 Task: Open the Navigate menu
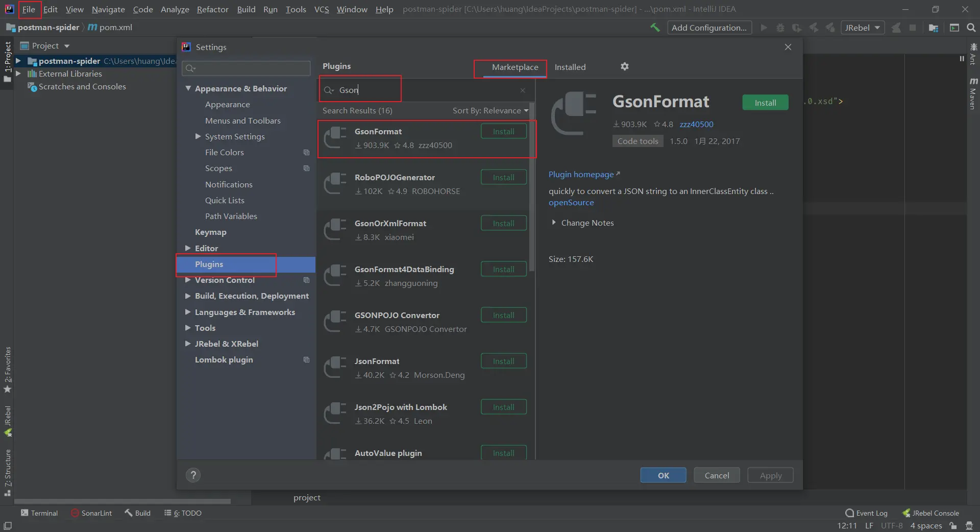click(108, 9)
